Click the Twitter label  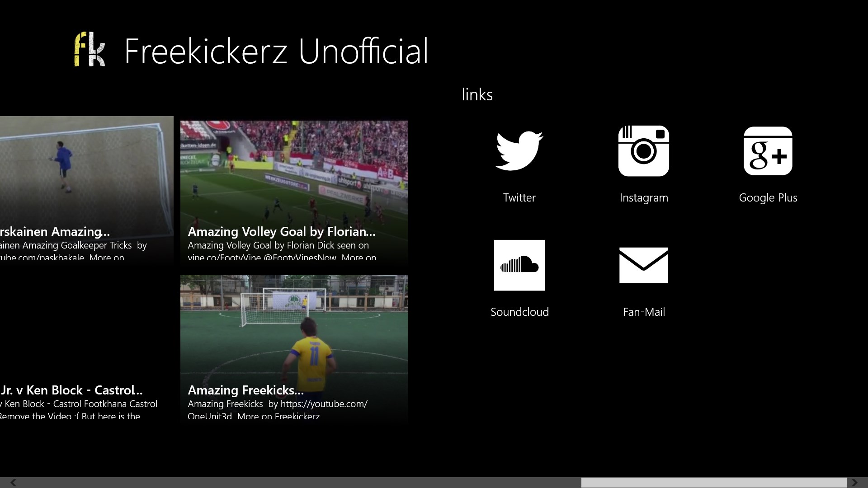tap(519, 197)
